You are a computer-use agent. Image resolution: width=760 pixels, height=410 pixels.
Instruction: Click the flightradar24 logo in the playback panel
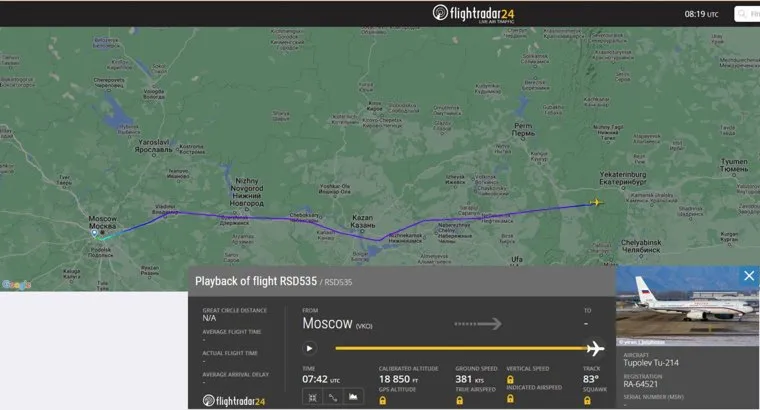234,401
